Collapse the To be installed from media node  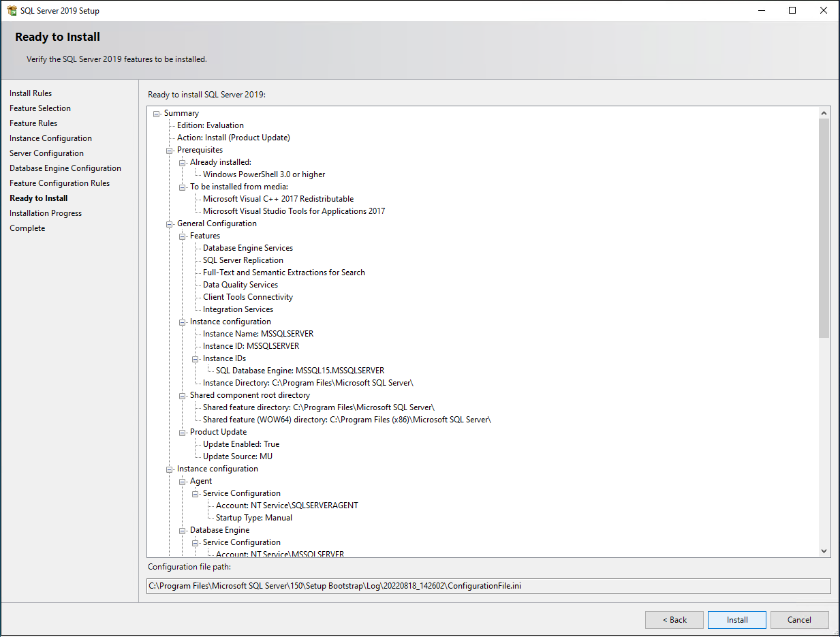(183, 187)
